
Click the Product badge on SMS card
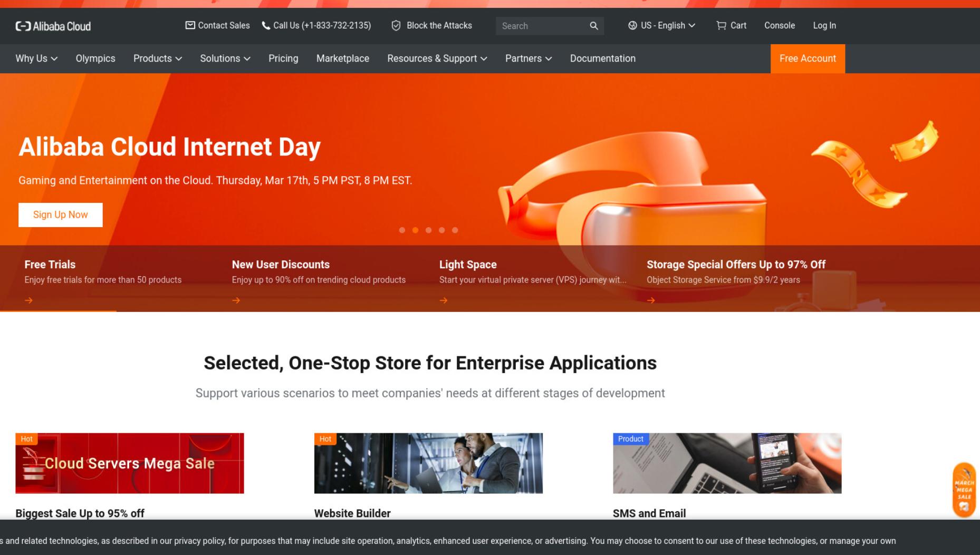click(631, 439)
